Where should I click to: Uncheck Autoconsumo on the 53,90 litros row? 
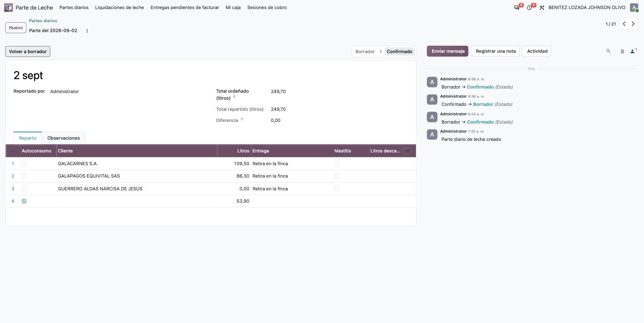(x=24, y=201)
